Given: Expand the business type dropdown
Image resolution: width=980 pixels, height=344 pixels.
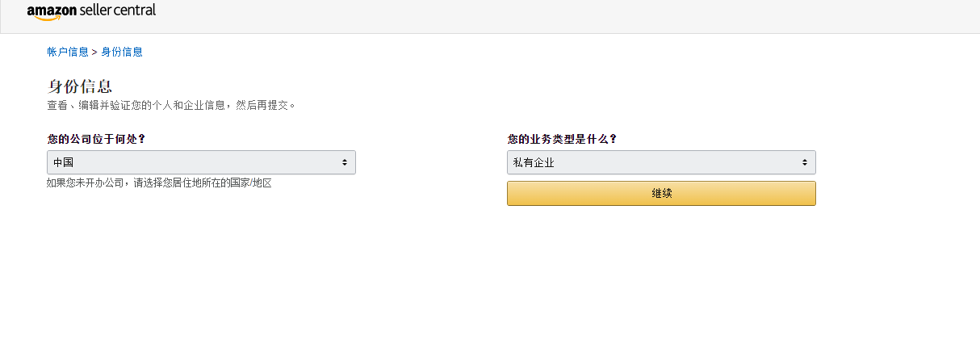Looking at the screenshot, I should coord(661,162).
